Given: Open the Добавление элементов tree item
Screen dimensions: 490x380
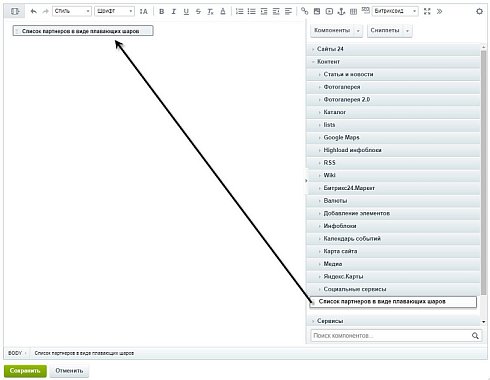Looking at the screenshot, I should coord(393,213).
